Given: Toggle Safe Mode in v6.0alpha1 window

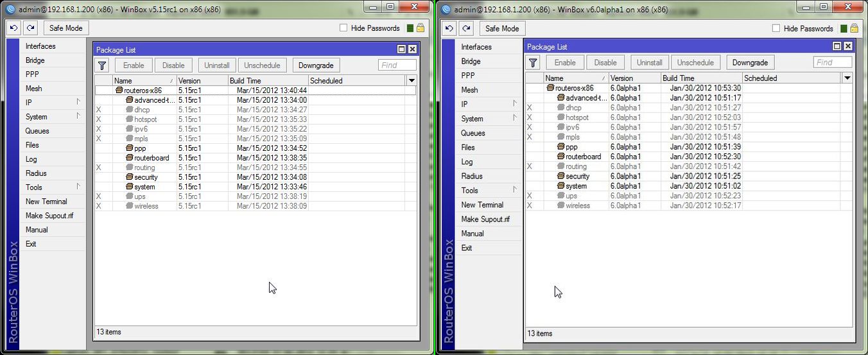Looking at the screenshot, I should click(x=502, y=28).
